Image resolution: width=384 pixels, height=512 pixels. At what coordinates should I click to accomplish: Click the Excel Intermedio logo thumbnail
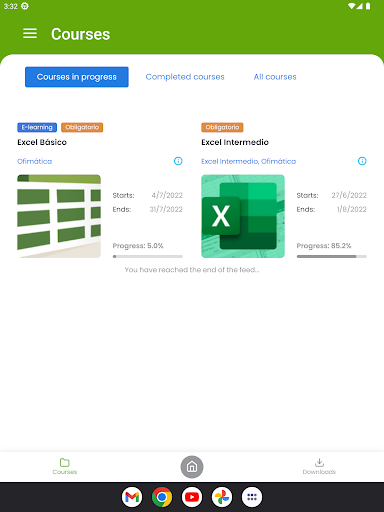(243, 216)
